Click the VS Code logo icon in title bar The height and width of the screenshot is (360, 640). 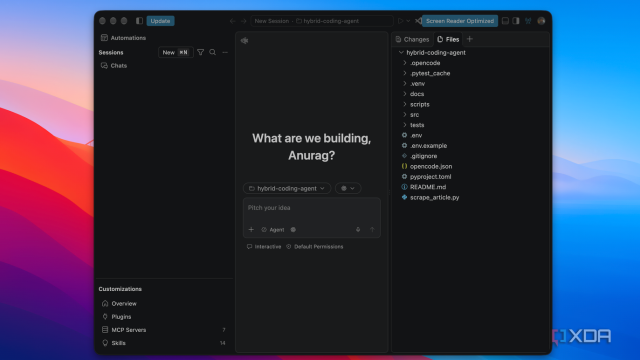point(418,21)
